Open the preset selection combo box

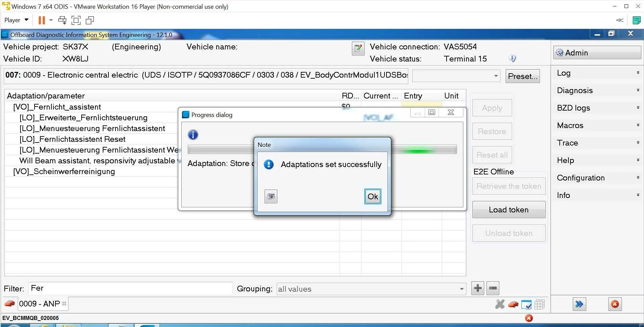pyautogui.click(x=456, y=76)
